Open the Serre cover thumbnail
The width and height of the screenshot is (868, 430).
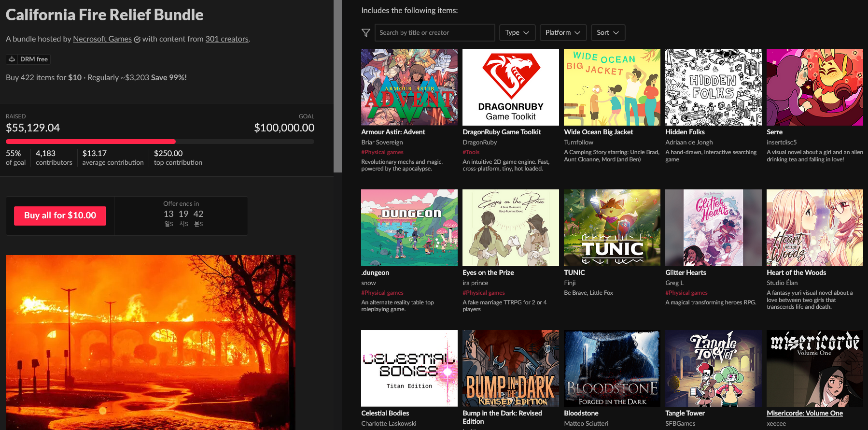click(815, 87)
